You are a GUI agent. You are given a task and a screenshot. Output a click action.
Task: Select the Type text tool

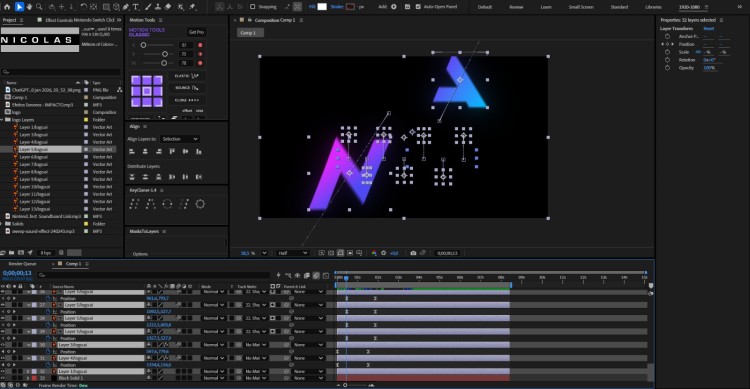pos(136,7)
